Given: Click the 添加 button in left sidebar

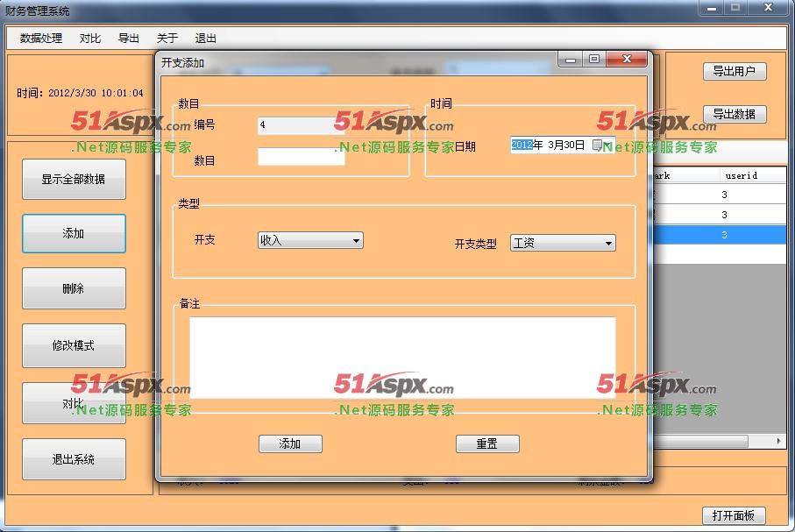Looking at the screenshot, I should point(74,233).
